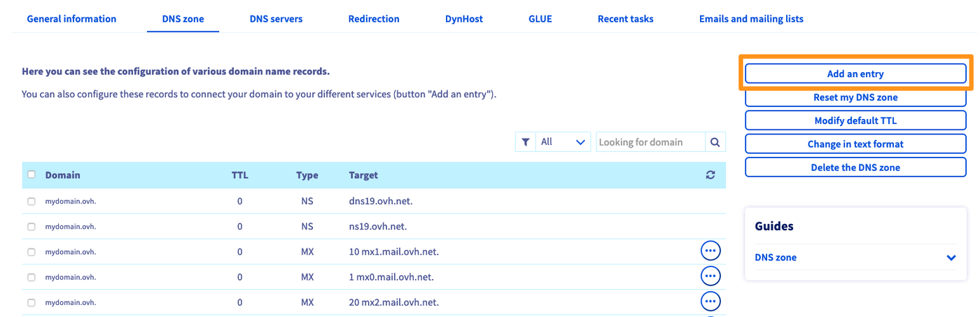Viewport: 980px width, 317px height.
Task: Toggle the select-all checkbox in table header
Action: pos(31,175)
